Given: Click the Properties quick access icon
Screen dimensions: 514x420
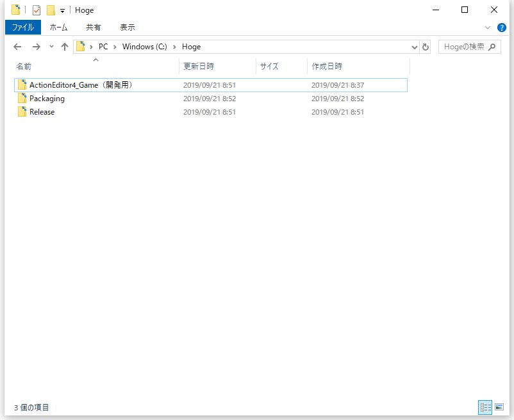Looking at the screenshot, I should tap(37, 10).
